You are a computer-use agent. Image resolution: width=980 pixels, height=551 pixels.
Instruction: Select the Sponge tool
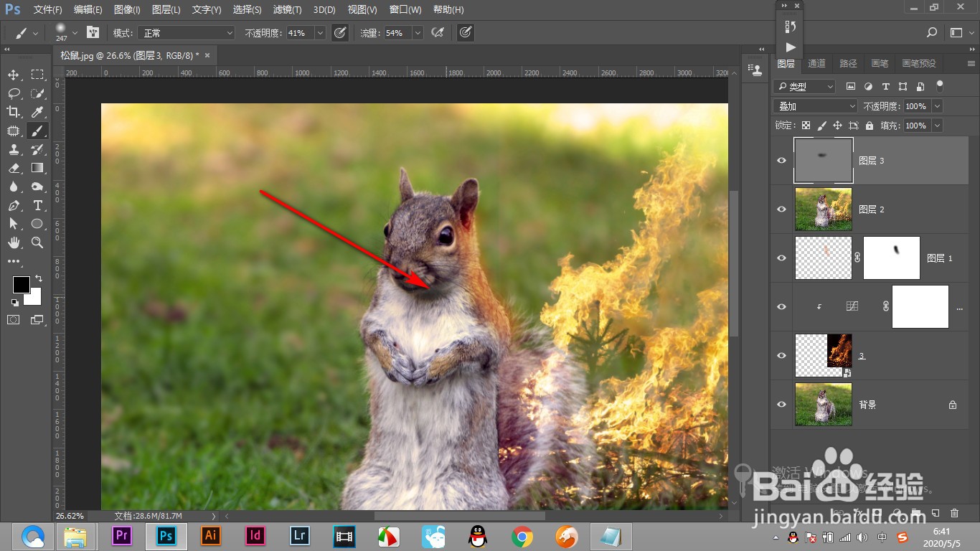coord(37,187)
